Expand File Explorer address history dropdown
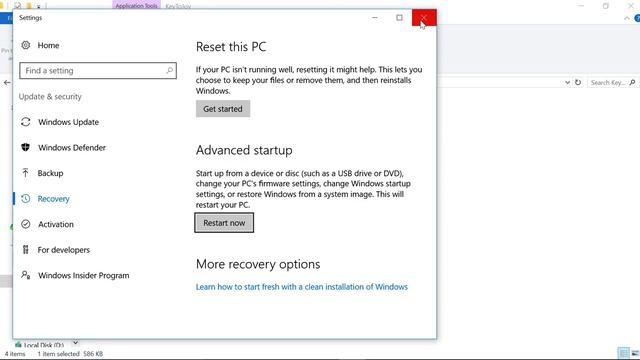Image resolution: width=640 pixels, height=360 pixels. [567, 82]
